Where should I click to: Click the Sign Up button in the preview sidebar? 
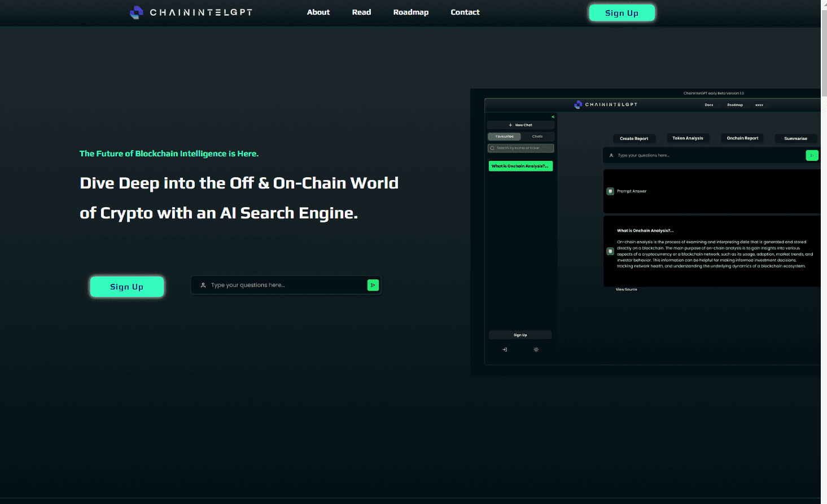tap(520, 335)
